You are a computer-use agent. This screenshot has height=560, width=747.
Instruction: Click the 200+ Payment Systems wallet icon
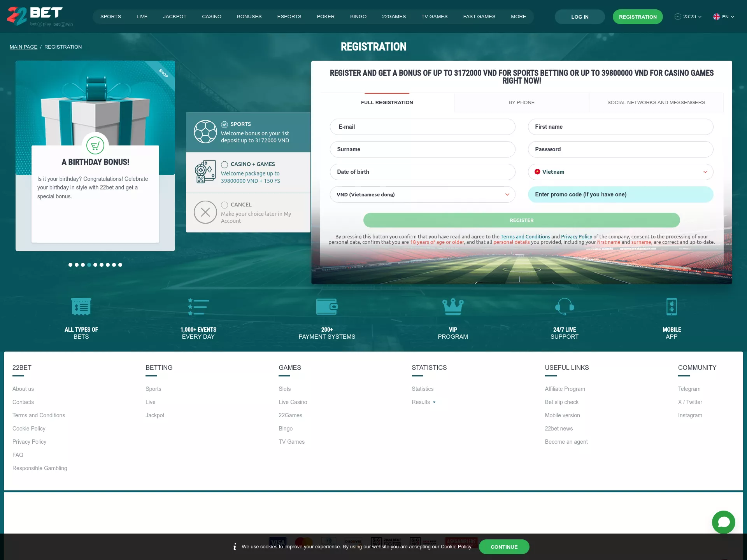pyautogui.click(x=327, y=307)
